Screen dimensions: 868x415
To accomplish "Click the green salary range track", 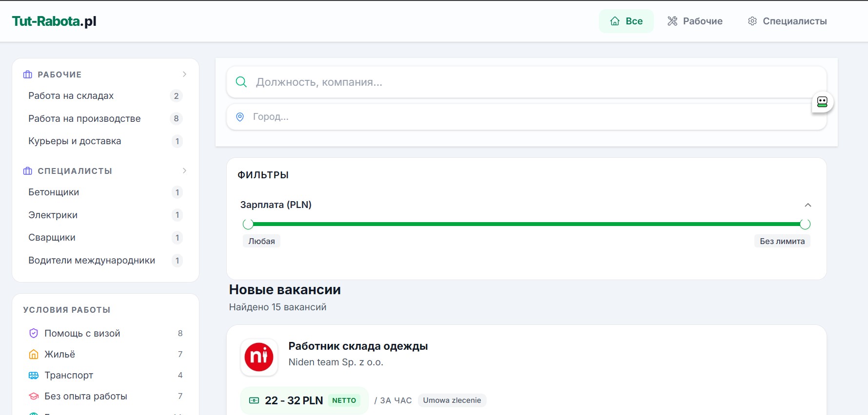I will [x=527, y=224].
